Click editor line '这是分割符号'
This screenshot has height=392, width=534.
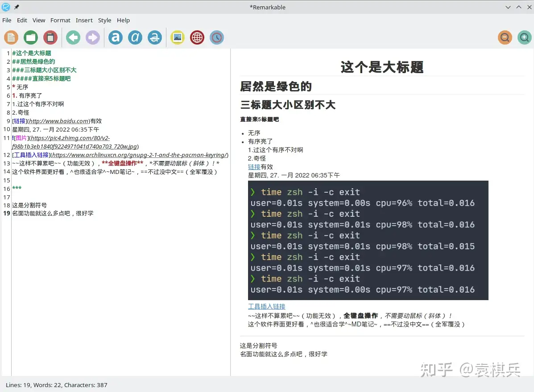(29, 206)
